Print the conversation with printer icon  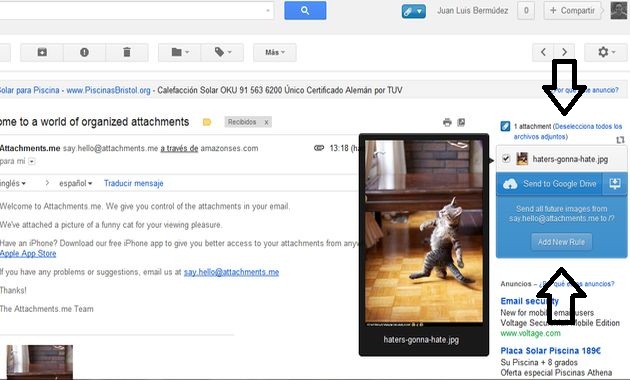click(447, 122)
